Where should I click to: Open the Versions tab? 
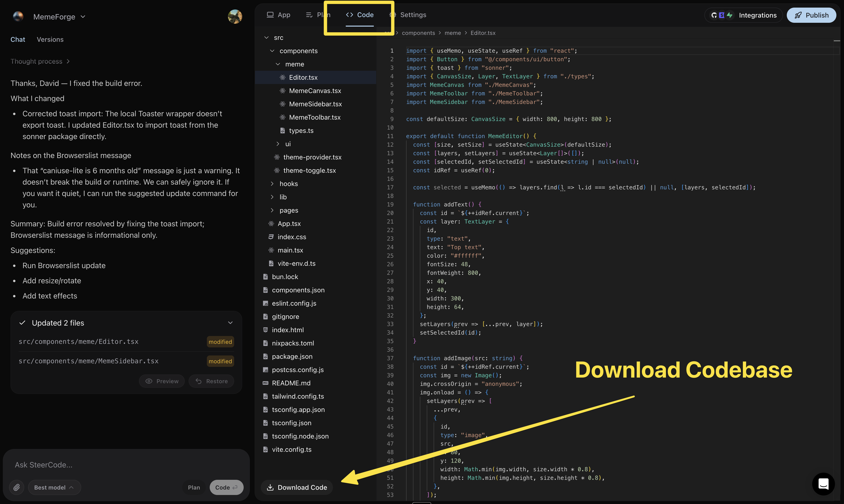click(x=50, y=39)
